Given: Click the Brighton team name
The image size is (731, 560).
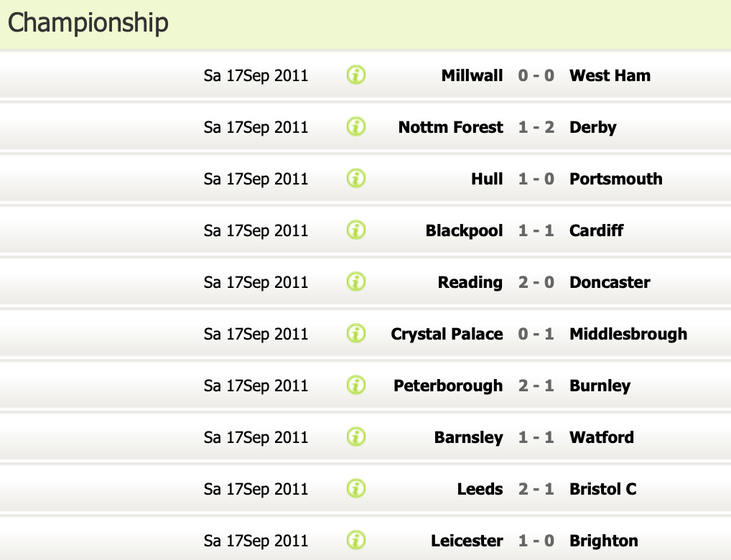Looking at the screenshot, I should [x=603, y=541].
